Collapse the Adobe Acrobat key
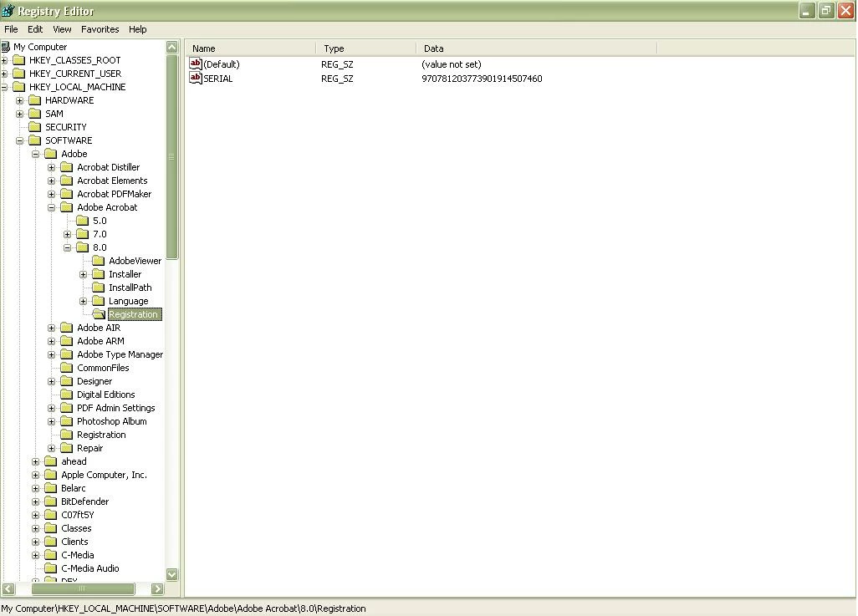858x616 pixels. [52, 207]
